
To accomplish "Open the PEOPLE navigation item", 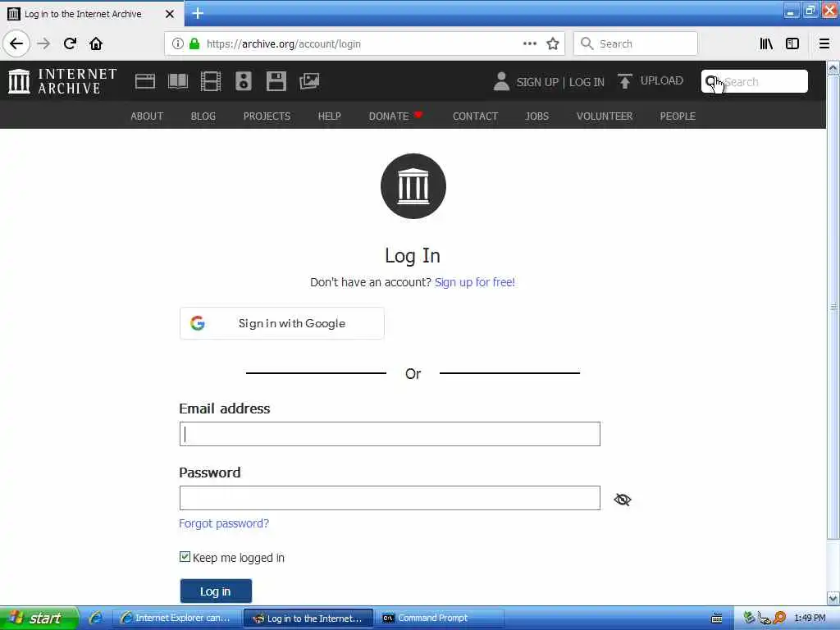I will [x=678, y=116].
